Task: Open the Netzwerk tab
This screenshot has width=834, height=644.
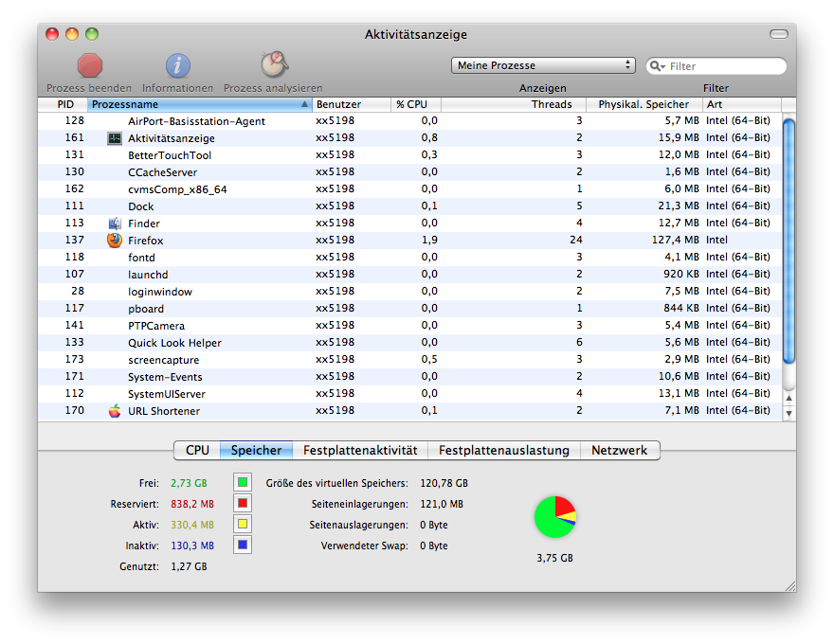Action: 619,451
